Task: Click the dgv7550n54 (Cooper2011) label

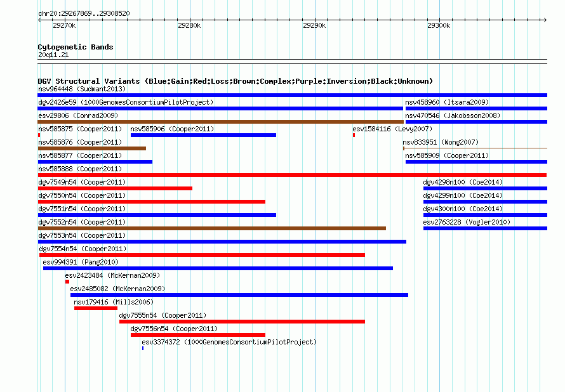Action: click(x=82, y=195)
